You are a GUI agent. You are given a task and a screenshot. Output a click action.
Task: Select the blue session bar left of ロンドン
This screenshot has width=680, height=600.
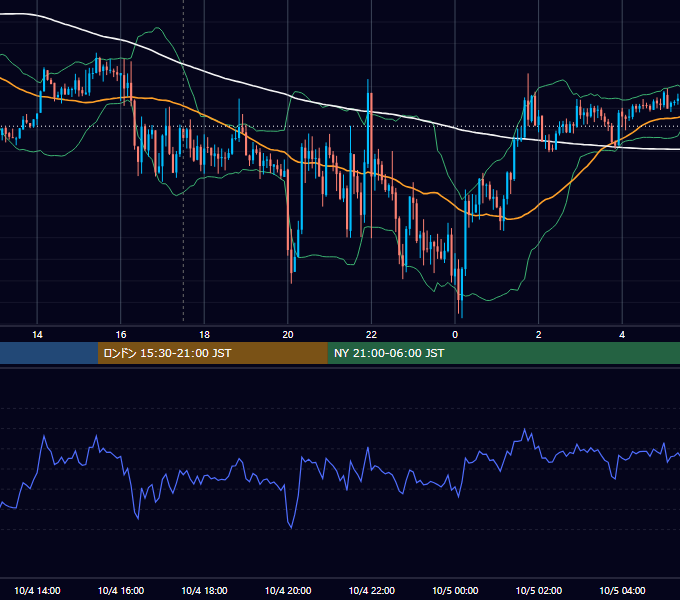pyautogui.click(x=49, y=353)
